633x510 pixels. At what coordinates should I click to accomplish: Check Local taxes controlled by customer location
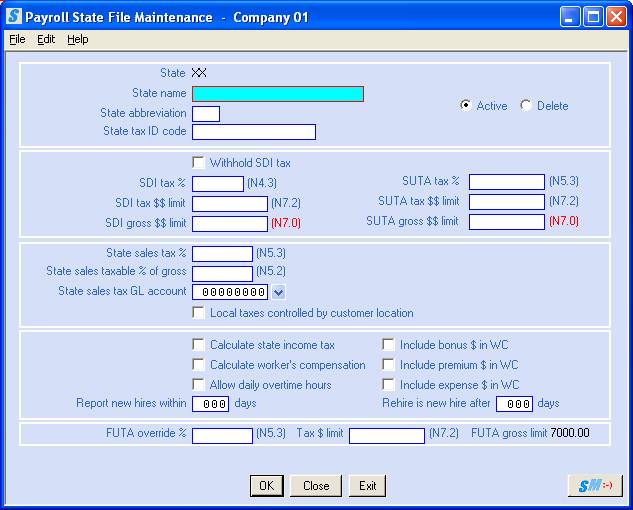[198, 313]
